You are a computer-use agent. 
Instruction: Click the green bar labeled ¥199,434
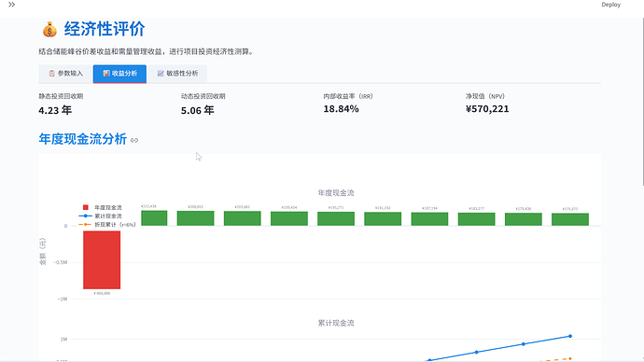289,218
